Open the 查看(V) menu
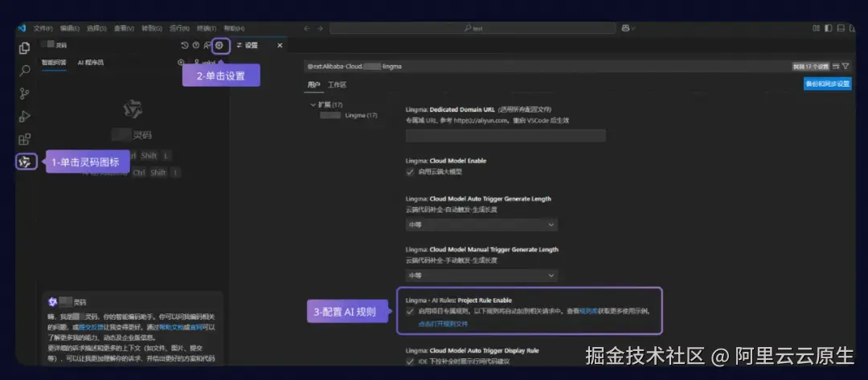868x380 pixels. click(x=124, y=28)
